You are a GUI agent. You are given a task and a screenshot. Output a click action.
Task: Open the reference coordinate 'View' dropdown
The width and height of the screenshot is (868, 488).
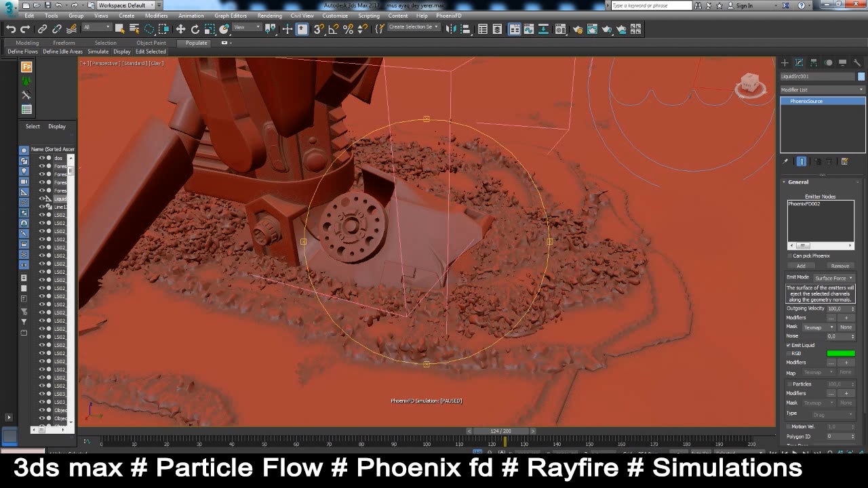[247, 27]
